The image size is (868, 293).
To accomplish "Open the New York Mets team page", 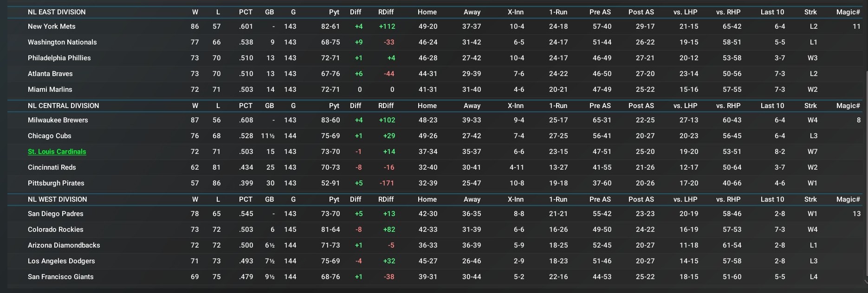I will point(52,26).
